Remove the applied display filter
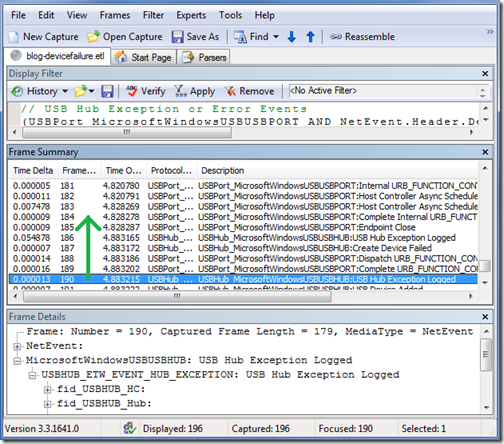 coord(250,91)
